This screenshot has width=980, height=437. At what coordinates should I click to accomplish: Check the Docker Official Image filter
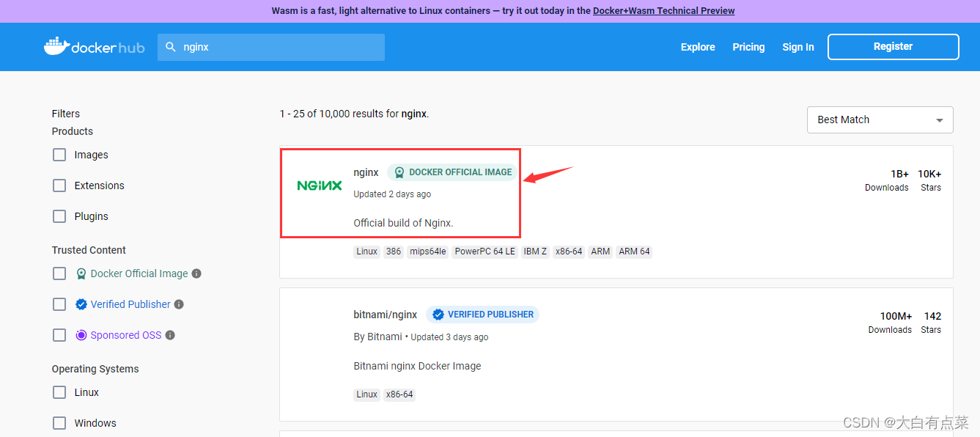(x=59, y=273)
